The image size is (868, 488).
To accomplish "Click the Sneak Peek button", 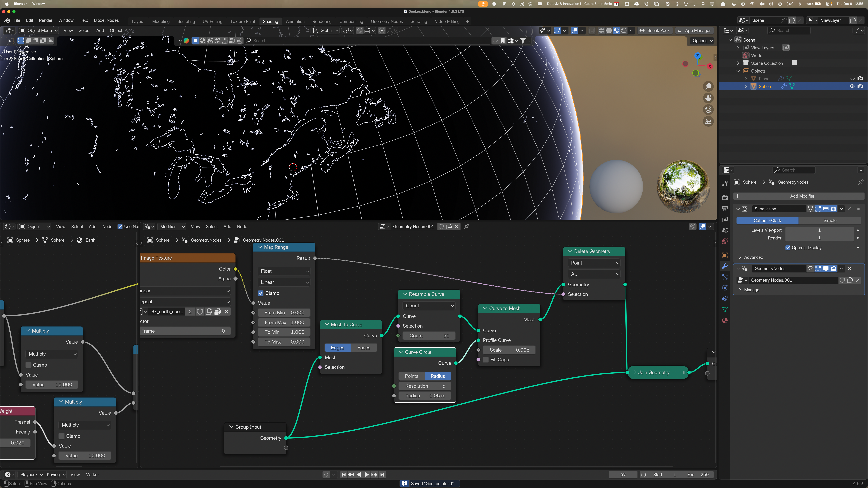I will [x=655, y=30].
